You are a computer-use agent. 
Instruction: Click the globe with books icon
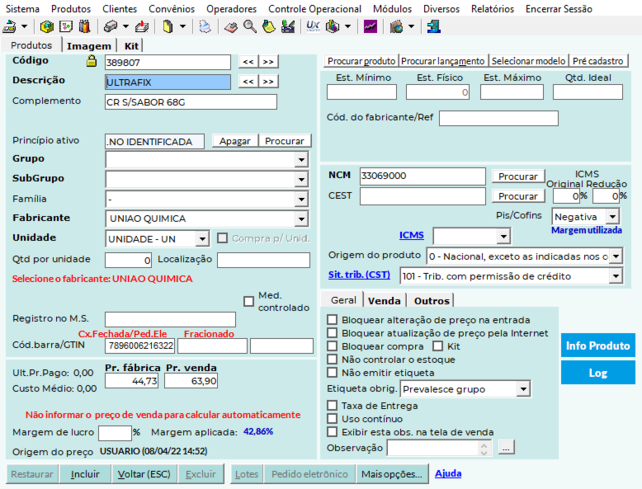click(396, 27)
